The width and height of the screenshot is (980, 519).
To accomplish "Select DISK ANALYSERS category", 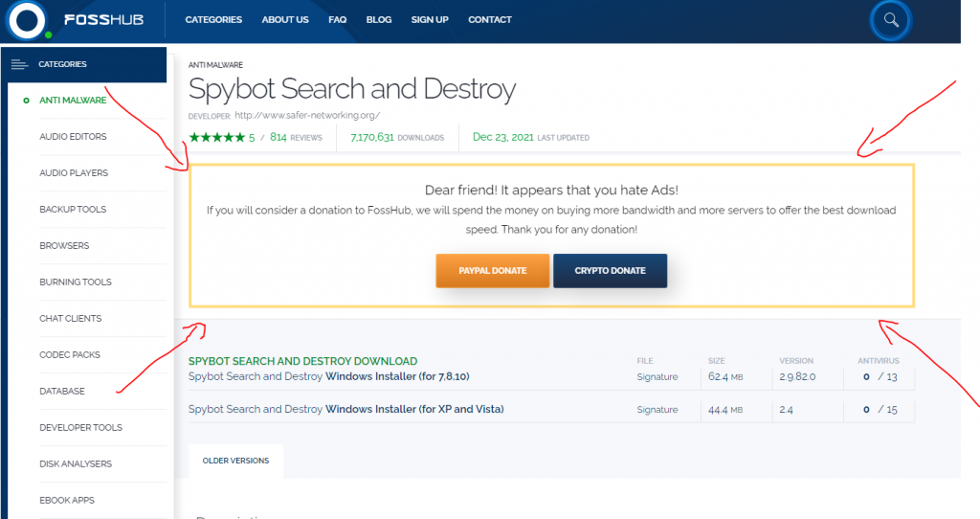I will [x=76, y=464].
